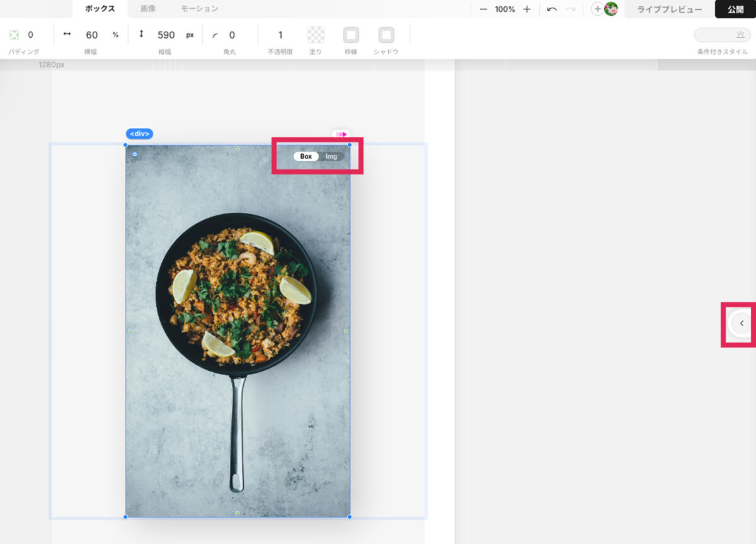756x544 pixels.
Task: Click the ライブプレビュー button
Action: click(x=669, y=9)
